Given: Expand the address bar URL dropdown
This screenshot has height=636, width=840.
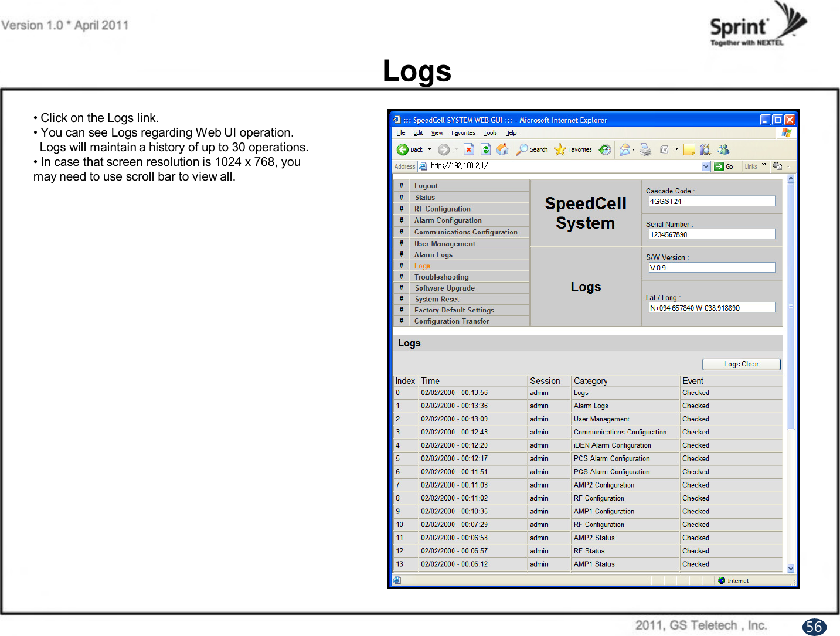Looking at the screenshot, I should pyautogui.click(x=706, y=166).
